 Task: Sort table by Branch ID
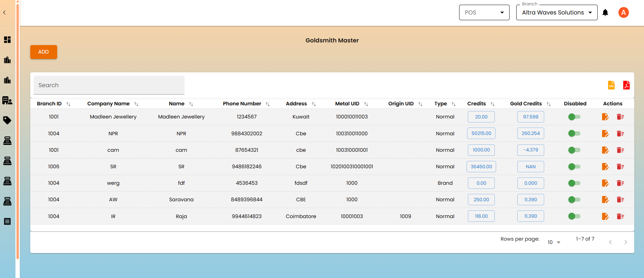[x=68, y=104]
